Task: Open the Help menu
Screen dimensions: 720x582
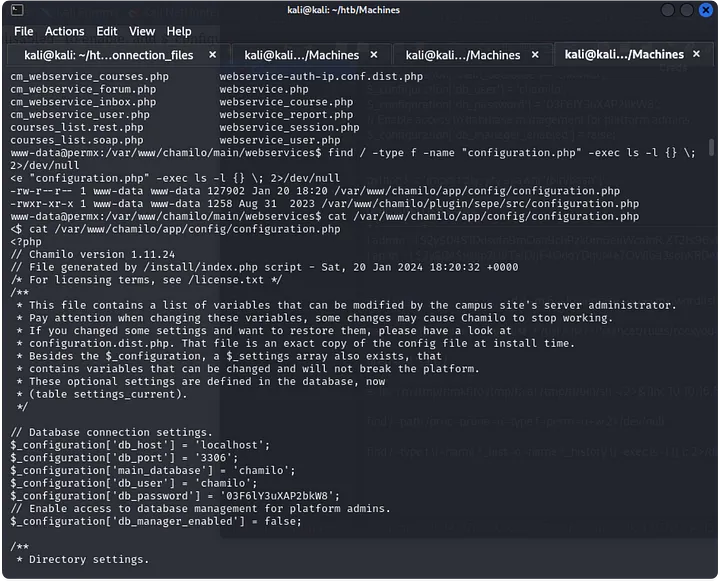Action: [x=179, y=31]
